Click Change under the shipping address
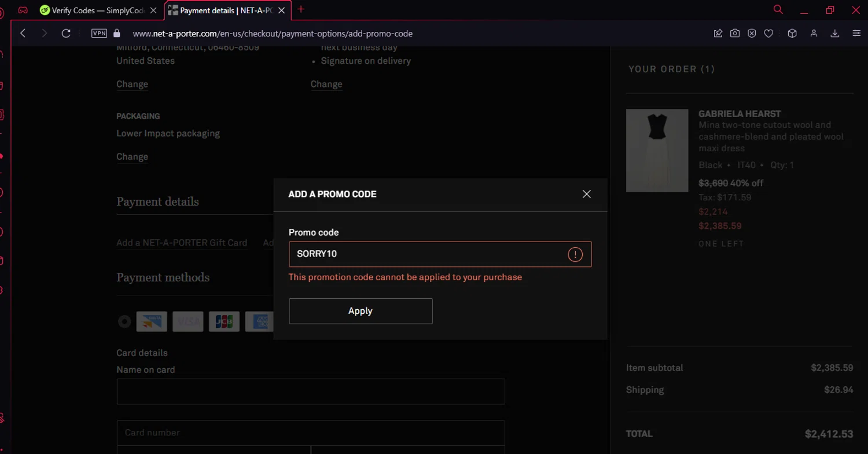Screen dimensions: 868x454 pyautogui.click(x=132, y=84)
